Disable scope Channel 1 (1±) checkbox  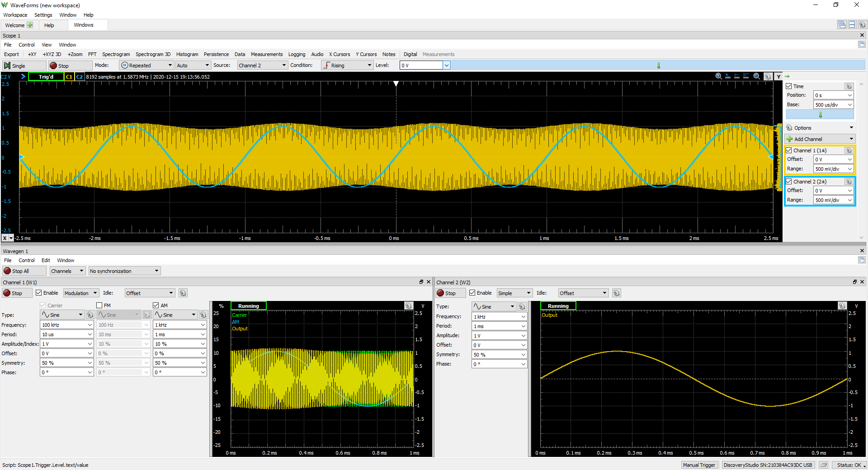(x=789, y=150)
